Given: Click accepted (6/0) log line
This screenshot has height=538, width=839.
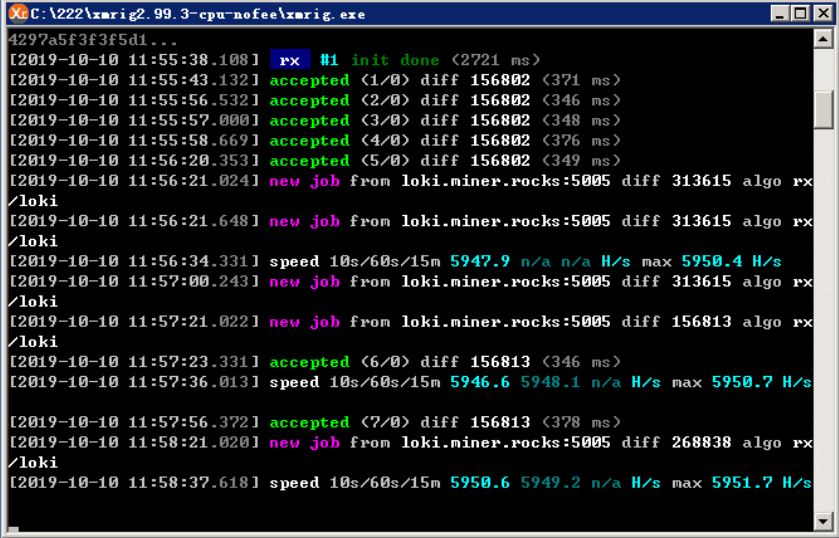Looking at the screenshot, I should (x=315, y=362).
